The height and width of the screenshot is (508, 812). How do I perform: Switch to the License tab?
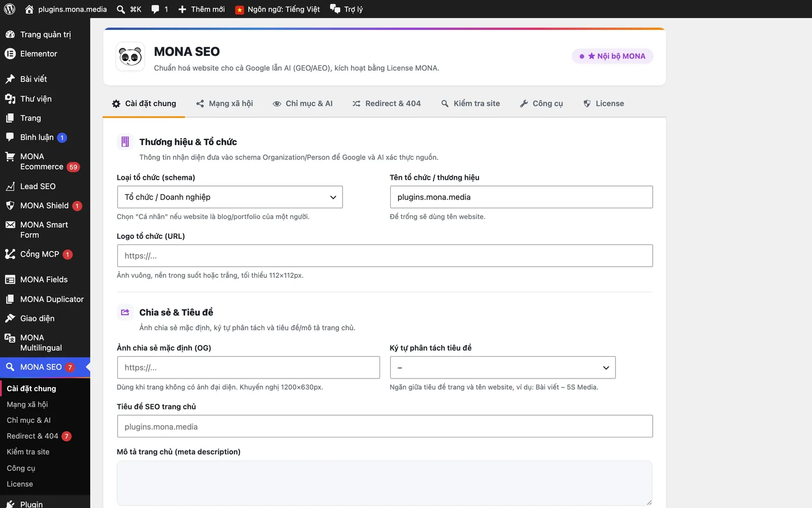coord(603,104)
